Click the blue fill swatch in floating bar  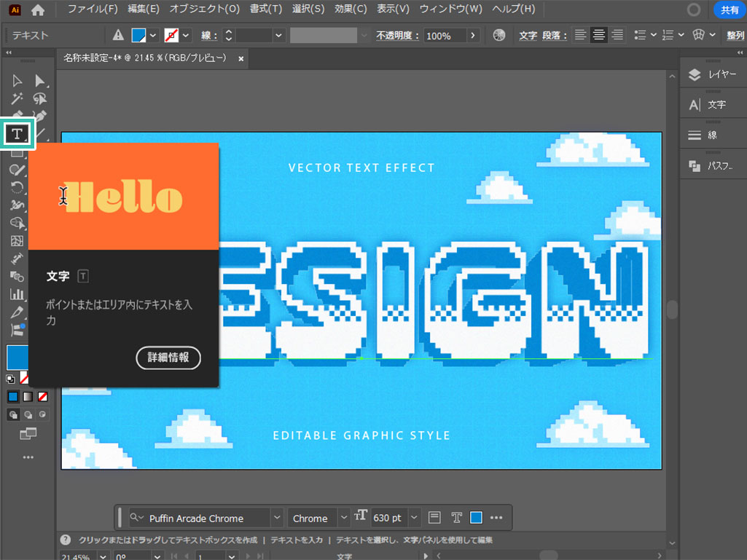point(477,518)
